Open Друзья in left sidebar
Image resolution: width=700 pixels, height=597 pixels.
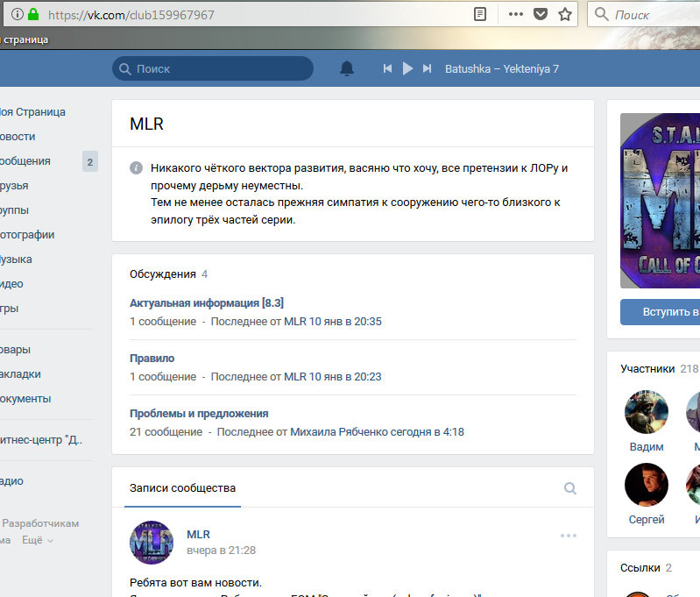(14, 186)
